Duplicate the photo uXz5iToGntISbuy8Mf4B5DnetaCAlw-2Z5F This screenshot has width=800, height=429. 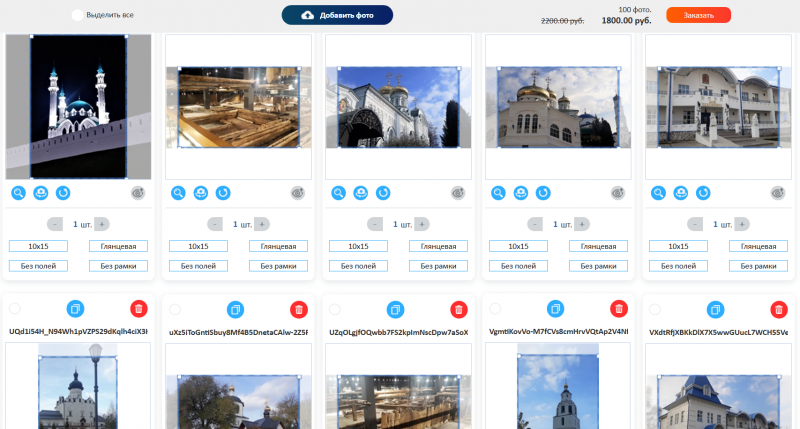coord(238,310)
